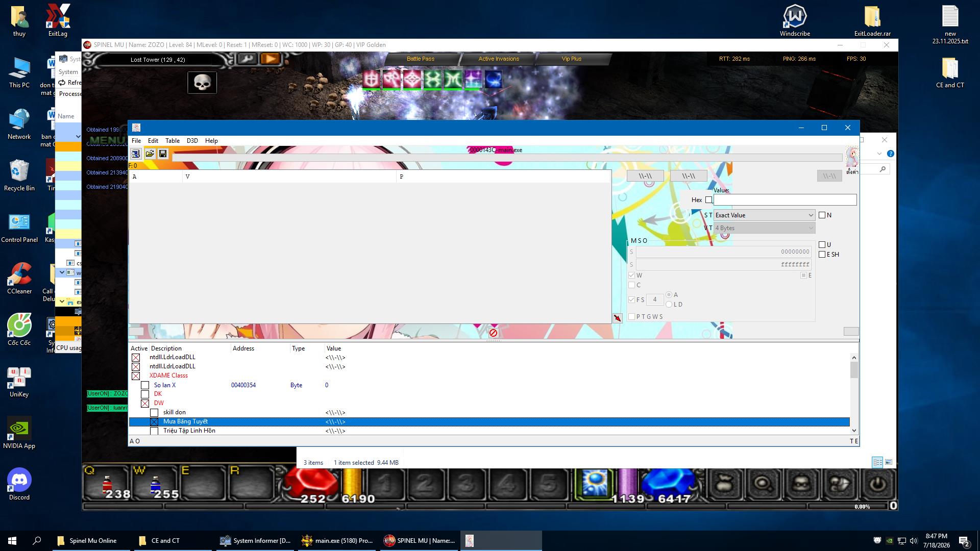Click the wrench settings button in game

pyautogui.click(x=247, y=59)
